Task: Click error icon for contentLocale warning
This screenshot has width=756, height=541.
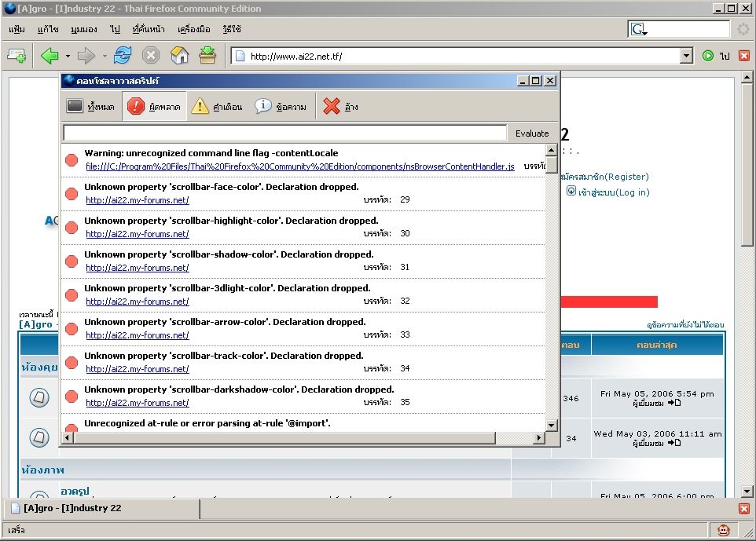Action: click(72, 160)
